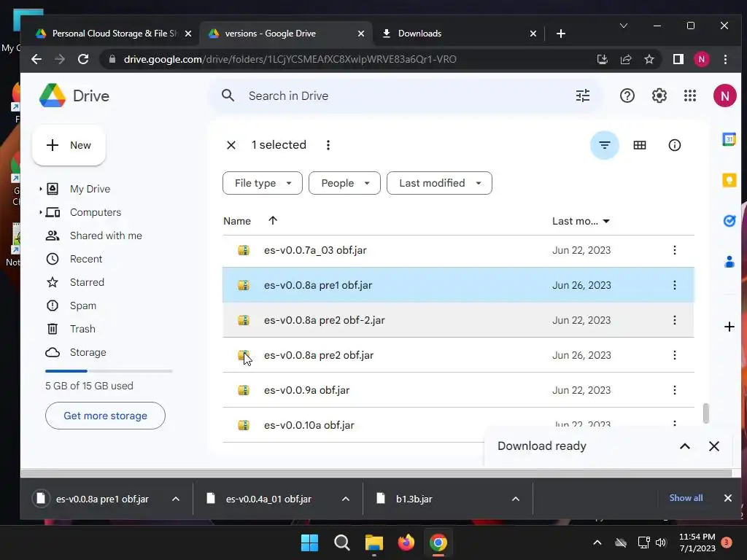Open the Chrome tab search chevron
747x560 pixels.
pyautogui.click(x=623, y=26)
